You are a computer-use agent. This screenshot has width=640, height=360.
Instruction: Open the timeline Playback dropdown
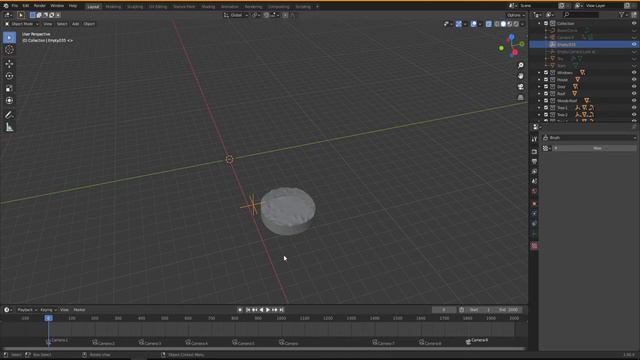point(27,310)
